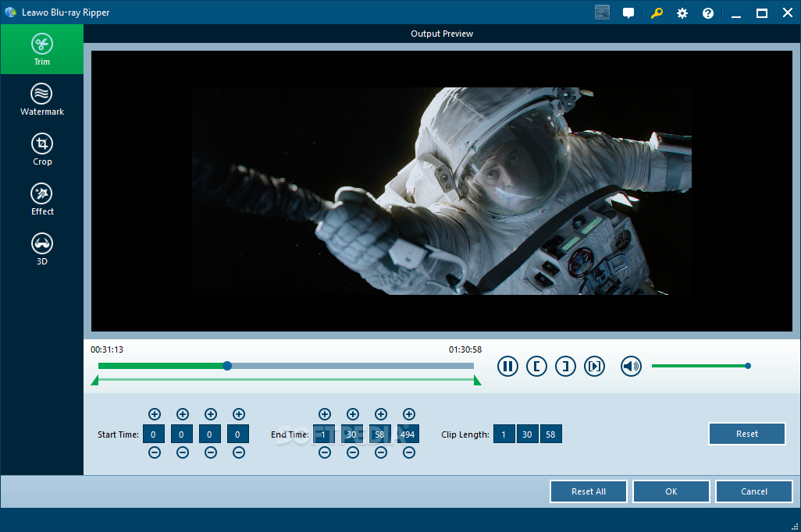The height and width of the screenshot is (532, 801).
Task: Pause the video playback
Action: (x=507, y=366)
